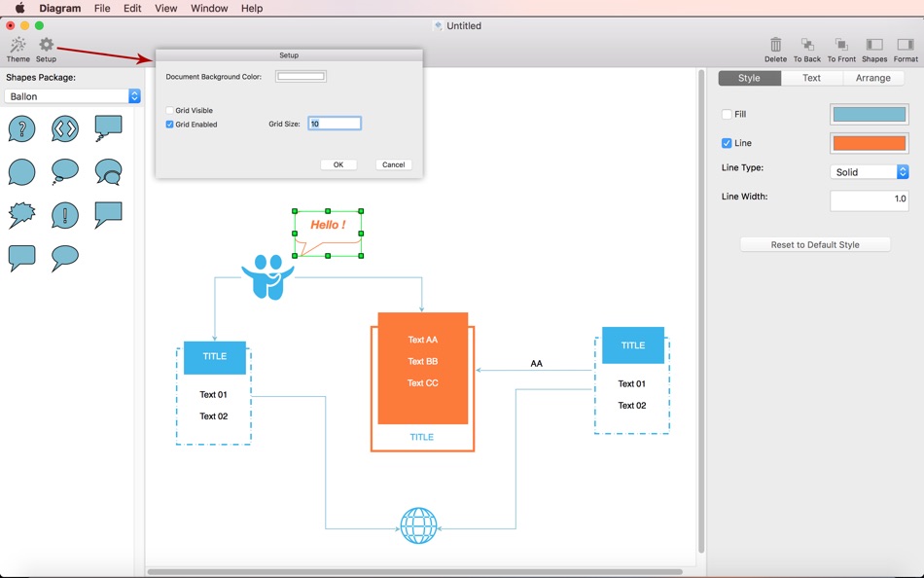The image size is (924, 578).
Task: Click the canvas horizontal scrollbar
Action: (x=415, y=571)
